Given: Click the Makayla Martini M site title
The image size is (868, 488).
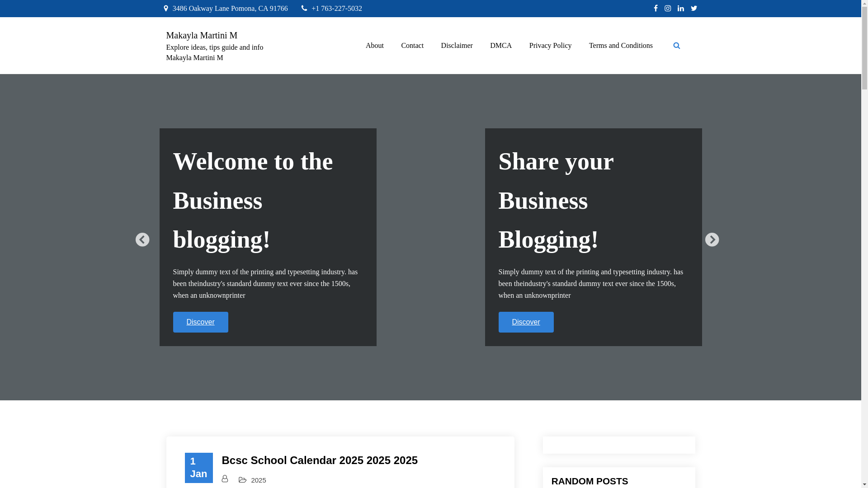Looking at the screenshot, I should click(x=202, y=35).
